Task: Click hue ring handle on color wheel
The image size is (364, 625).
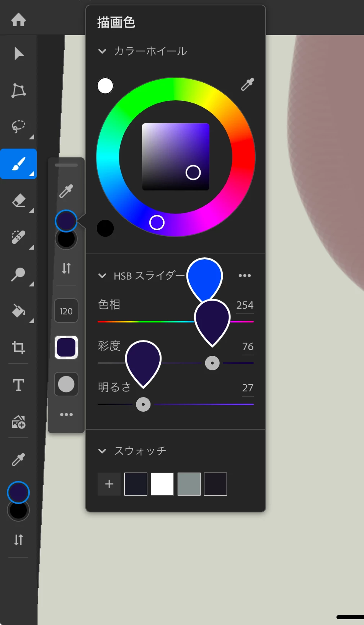Action: click(157, 223)
